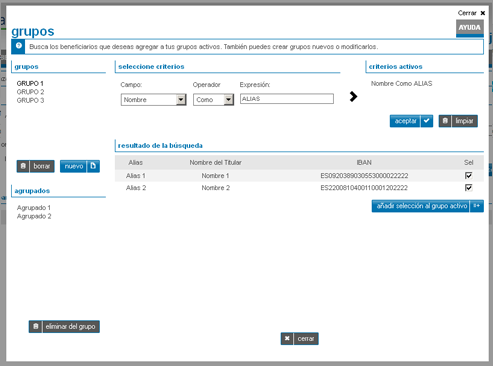Click the new document icon beside nuevo

point(93,166)
